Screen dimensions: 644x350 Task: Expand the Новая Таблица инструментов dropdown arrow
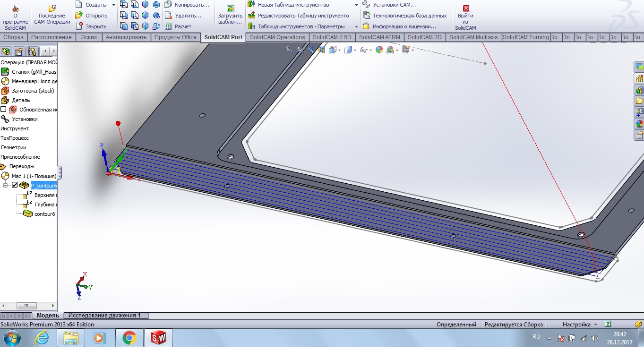pyautogui.click(x=356, y=5)
